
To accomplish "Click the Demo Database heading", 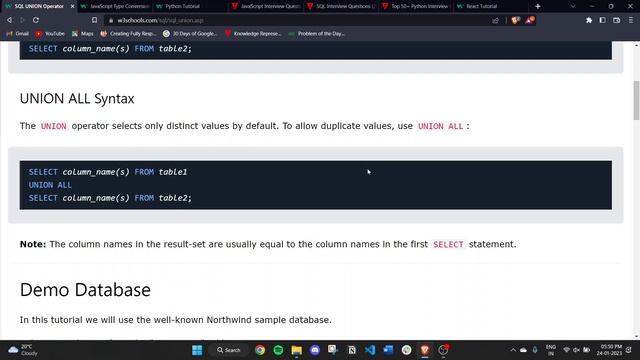I will click(x=85, y=290).
